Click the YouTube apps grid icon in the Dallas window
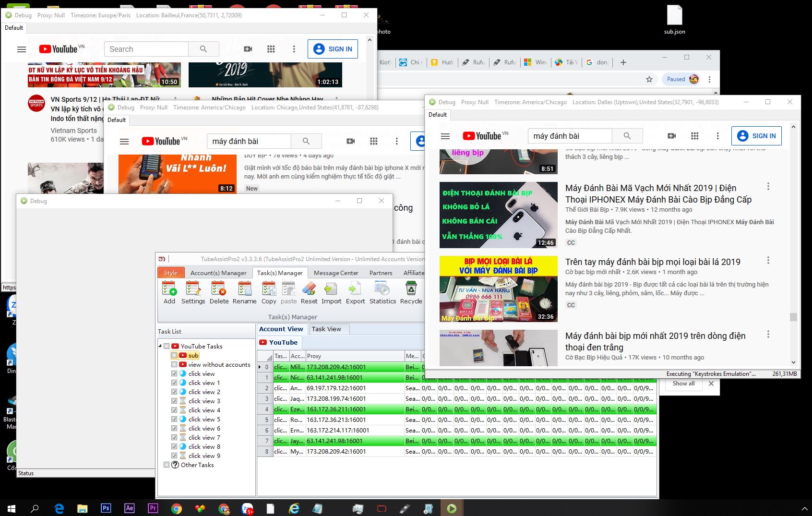Image resolution: width=812 pixels, height=516 pixels. 694,136
